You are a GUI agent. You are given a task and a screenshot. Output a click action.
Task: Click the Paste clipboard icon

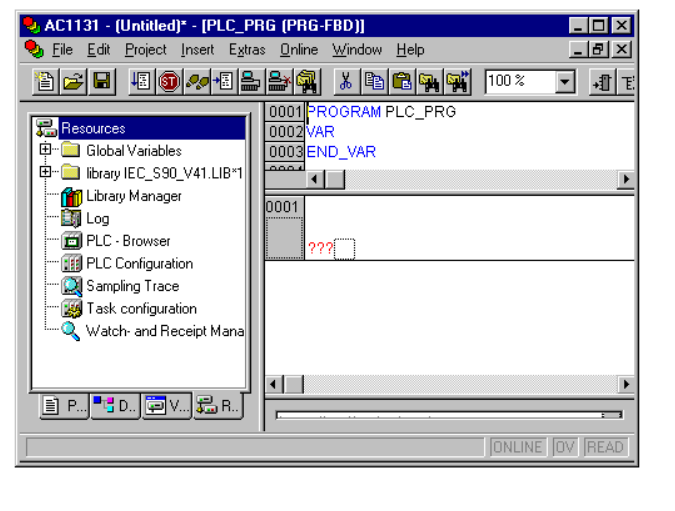(x=402, y=82)
